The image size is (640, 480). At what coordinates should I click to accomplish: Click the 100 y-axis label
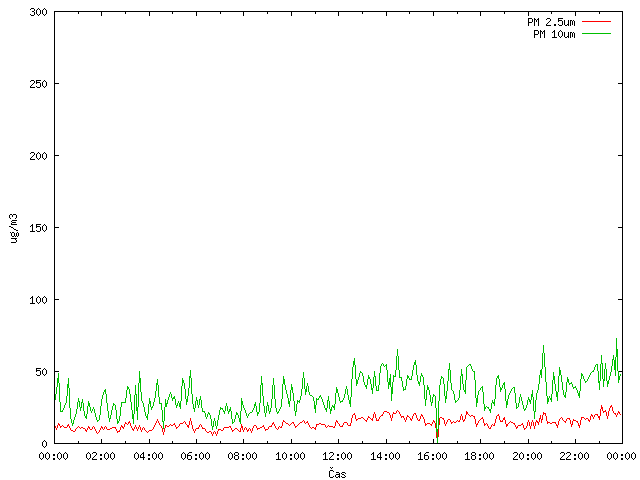[x=38, y=300]
